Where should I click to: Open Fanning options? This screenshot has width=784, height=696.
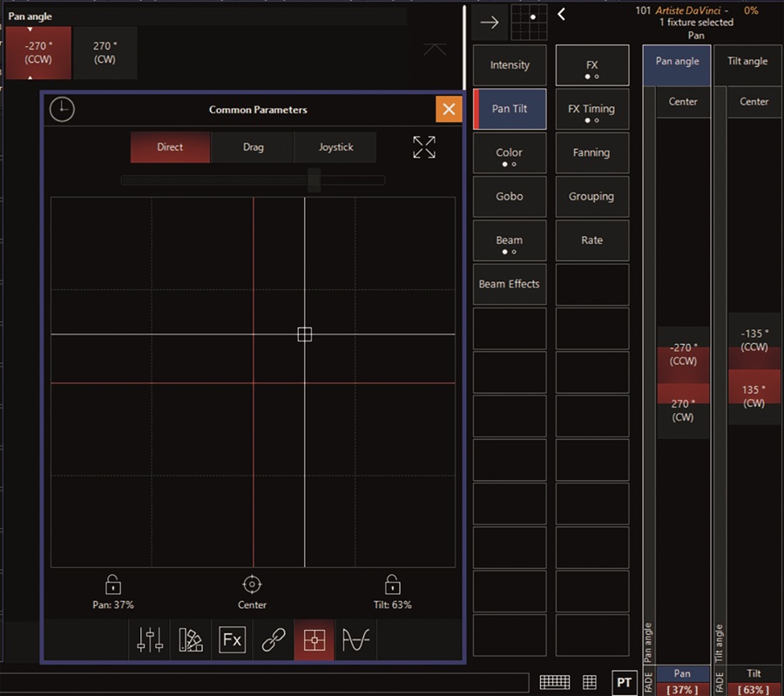pyautogui.click(x=592, y=153)
